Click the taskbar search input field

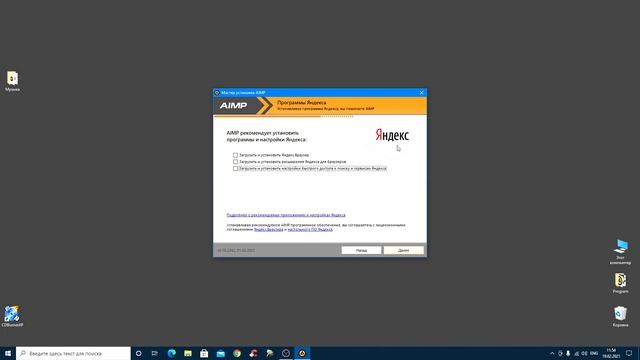tap(73, 353)
